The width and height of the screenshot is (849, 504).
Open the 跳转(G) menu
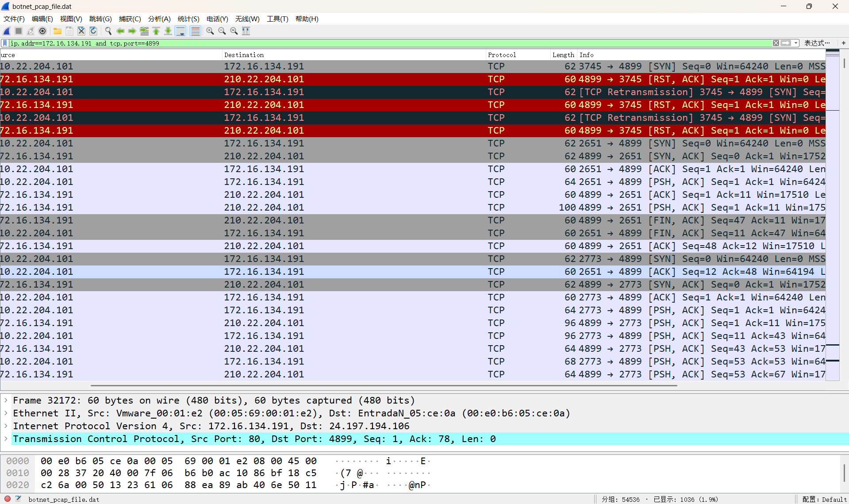point(100,19)
